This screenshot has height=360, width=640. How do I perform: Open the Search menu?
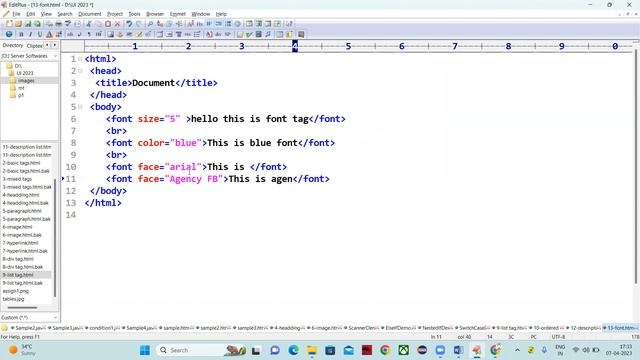[x=65, y=14]
